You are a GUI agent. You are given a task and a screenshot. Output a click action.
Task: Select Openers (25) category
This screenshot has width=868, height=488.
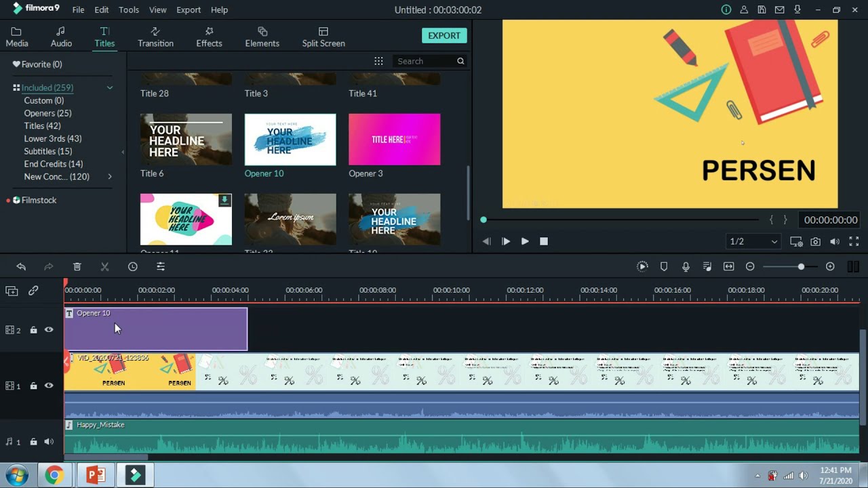tap(47, 113)
